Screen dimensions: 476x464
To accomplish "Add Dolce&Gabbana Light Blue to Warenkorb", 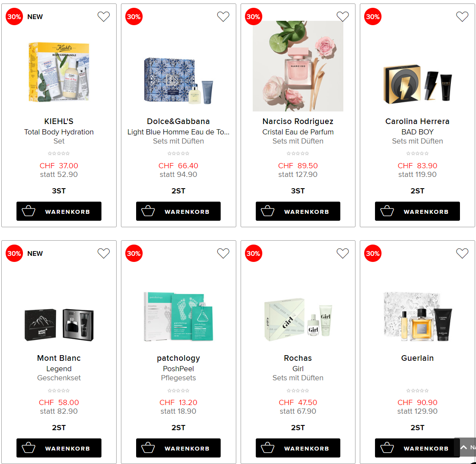I will 178,211.
